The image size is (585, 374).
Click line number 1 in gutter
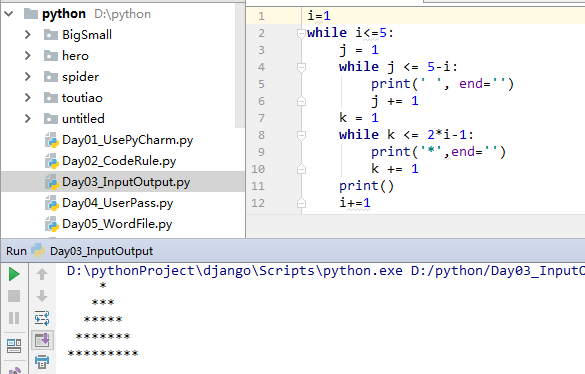click(261, 16)
